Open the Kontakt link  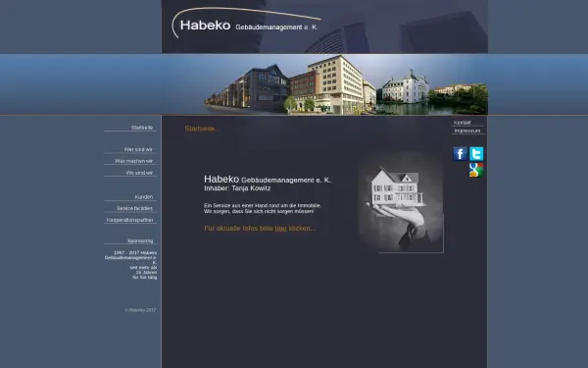(462, 123)
